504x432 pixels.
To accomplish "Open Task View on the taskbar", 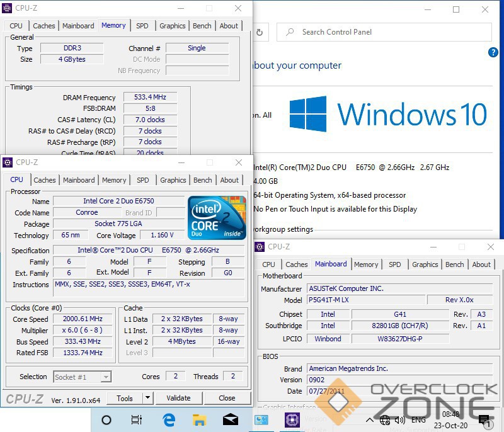I will coord(137,420).
